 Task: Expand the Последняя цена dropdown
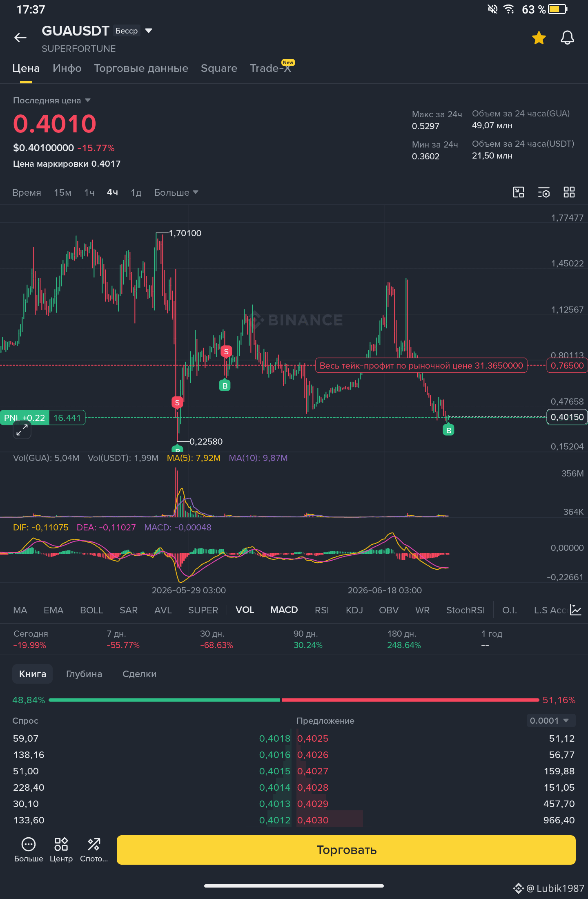tap(52, 101)
